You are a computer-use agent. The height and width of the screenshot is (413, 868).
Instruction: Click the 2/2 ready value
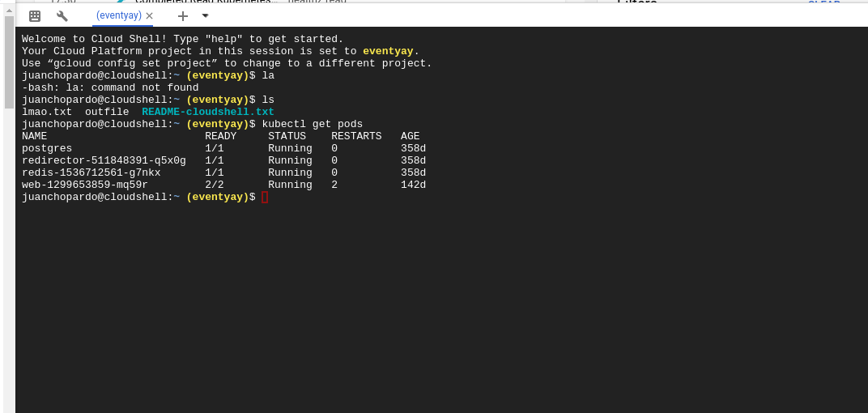[x=215, y=185]
